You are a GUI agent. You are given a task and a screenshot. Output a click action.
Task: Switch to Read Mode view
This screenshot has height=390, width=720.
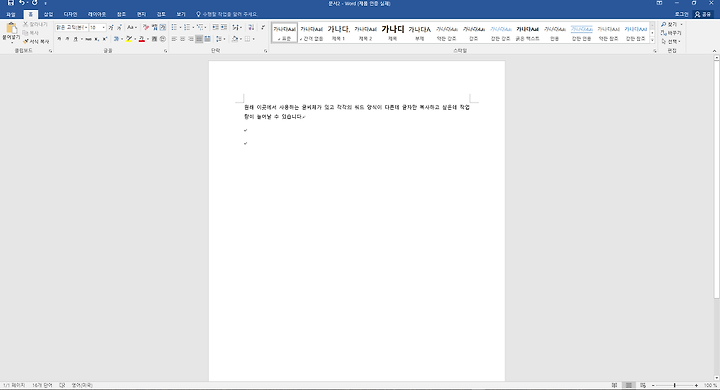(x=614, y=385)
